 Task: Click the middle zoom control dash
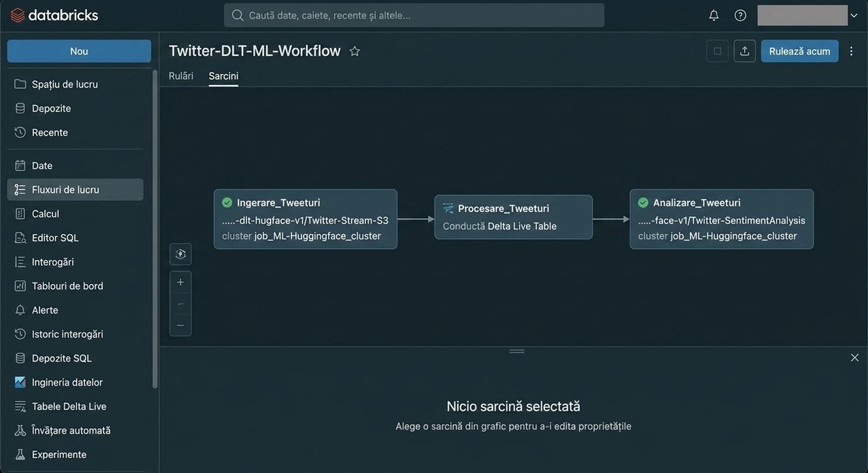point(181,304)
